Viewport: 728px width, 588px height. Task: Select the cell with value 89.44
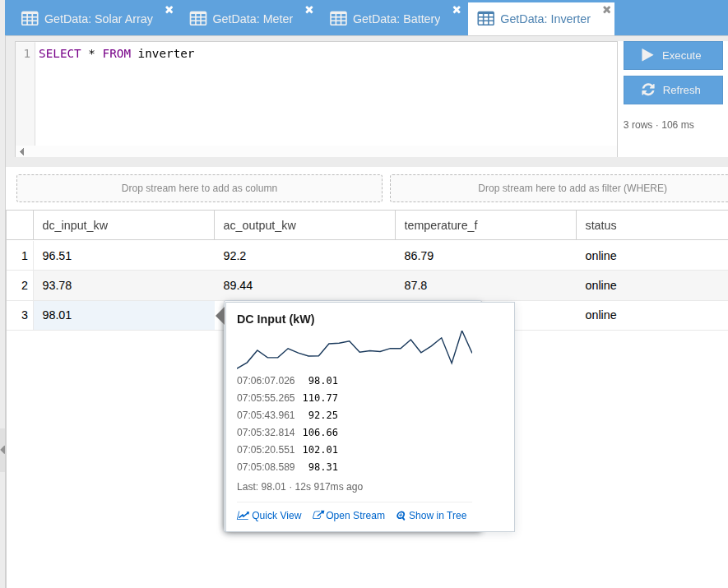tap(304, 285)
